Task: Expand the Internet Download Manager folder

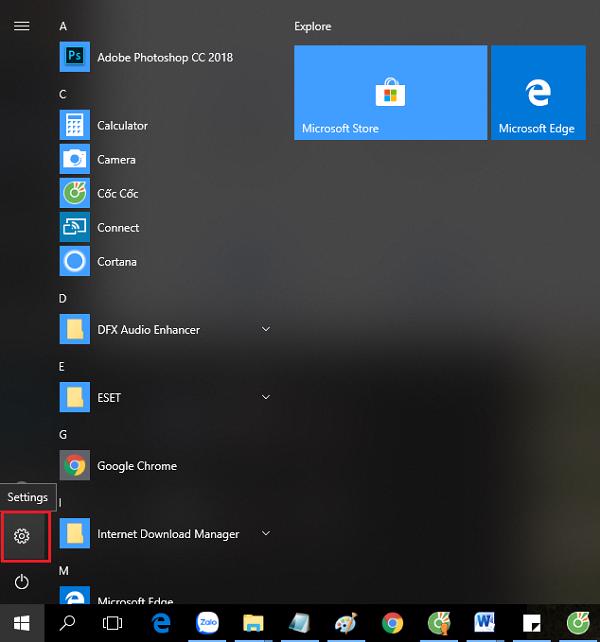Action: tap(266, 534)
